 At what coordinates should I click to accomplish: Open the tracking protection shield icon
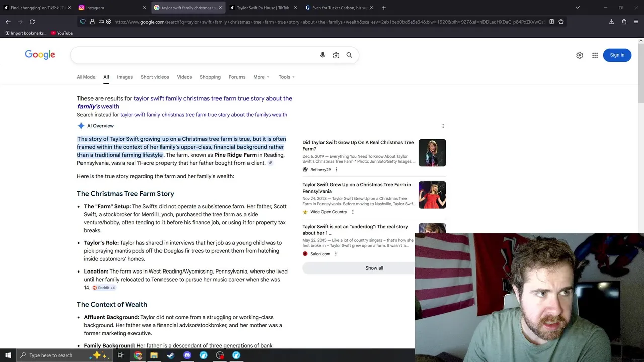click(83, 22)
